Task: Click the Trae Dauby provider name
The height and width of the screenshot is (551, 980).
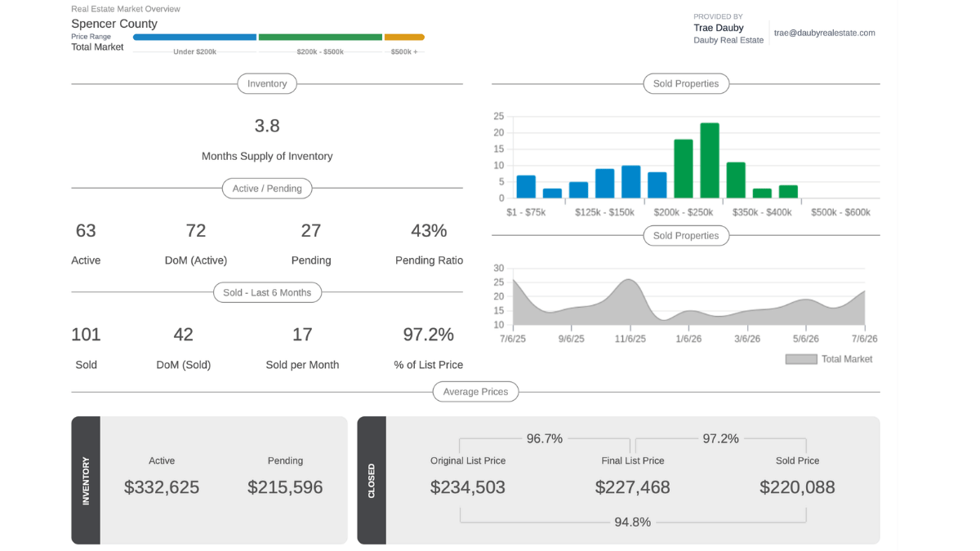Action: click(x=719, y=28)
